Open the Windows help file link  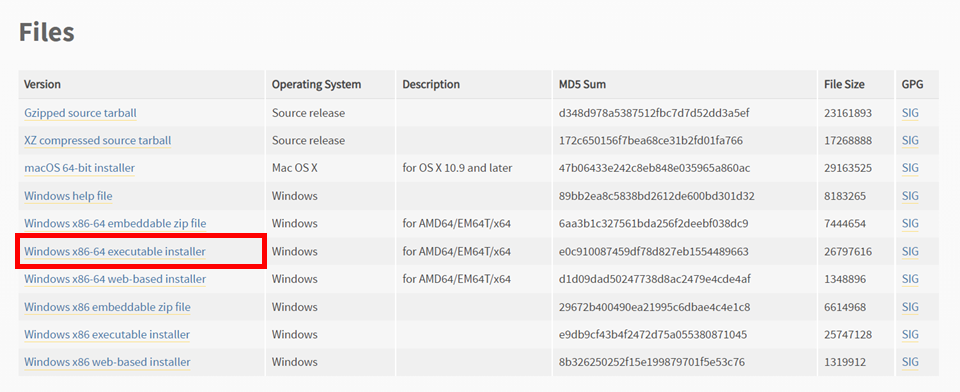(x=68, y=196)
